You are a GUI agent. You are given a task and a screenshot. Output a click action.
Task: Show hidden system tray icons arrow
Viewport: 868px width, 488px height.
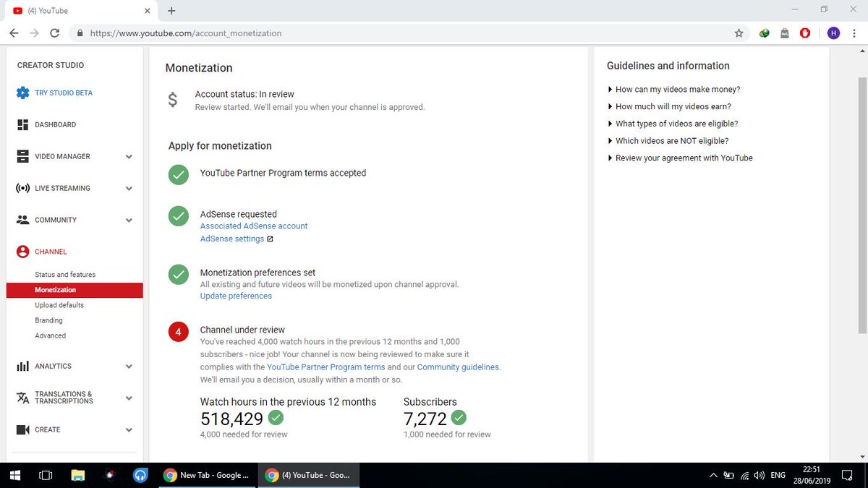click(713, 476)
